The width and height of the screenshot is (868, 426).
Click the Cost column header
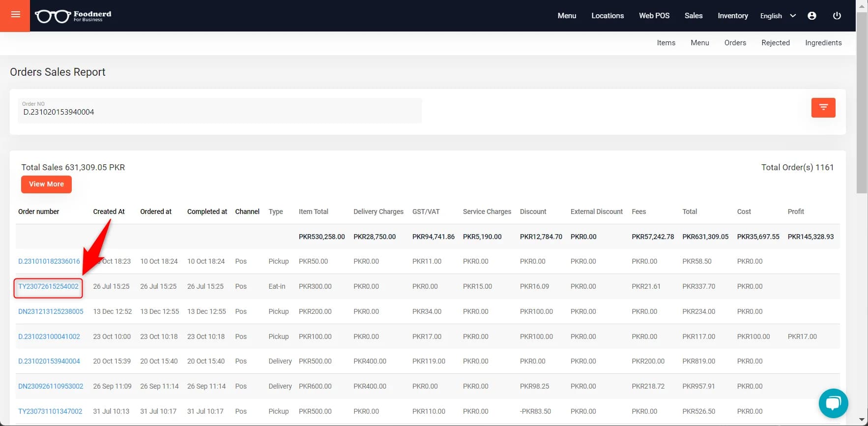[x=744, y=212]
